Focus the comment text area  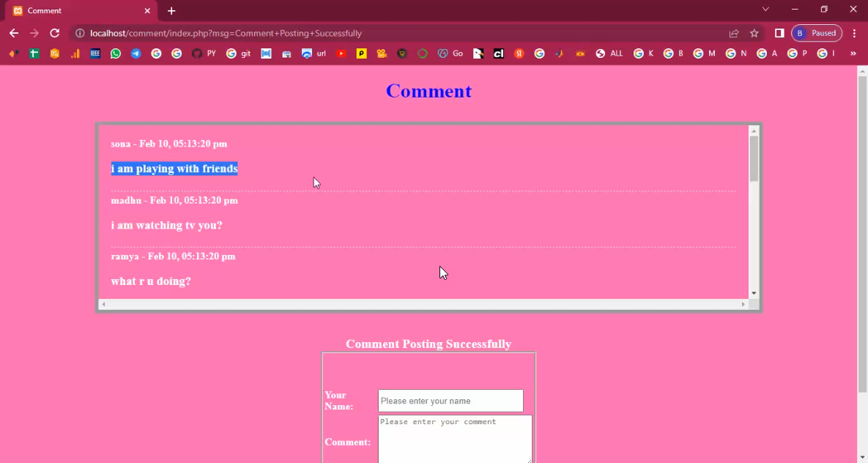[x=455, y=438]
